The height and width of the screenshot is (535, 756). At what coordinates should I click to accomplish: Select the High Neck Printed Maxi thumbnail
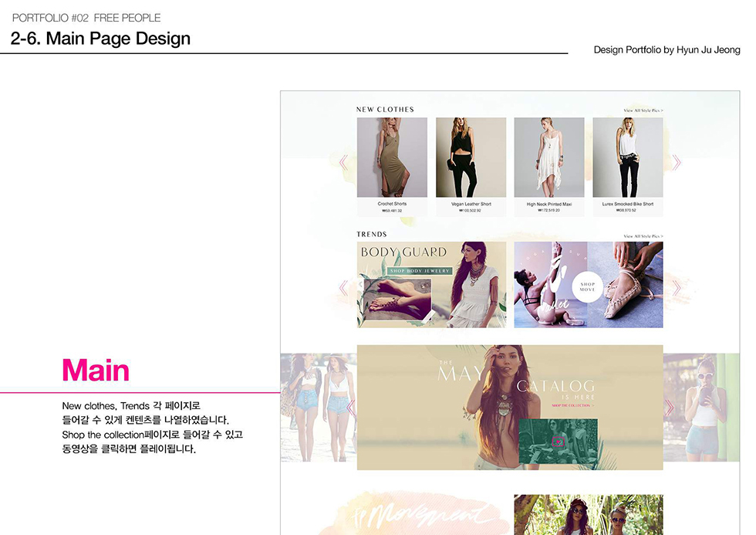[549, 157]
